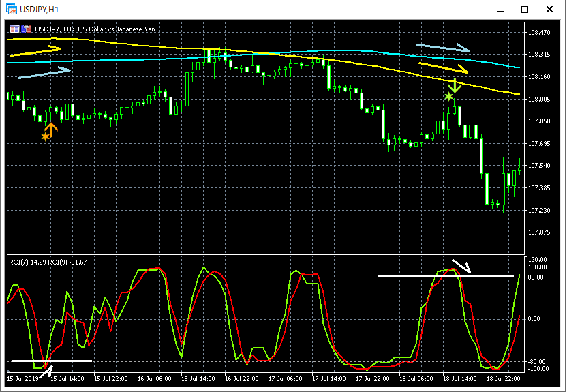The width and height of the screenshot is (567, 392).
Task: Click the 108.315 price scale value
Action: [x=539, y=55]
